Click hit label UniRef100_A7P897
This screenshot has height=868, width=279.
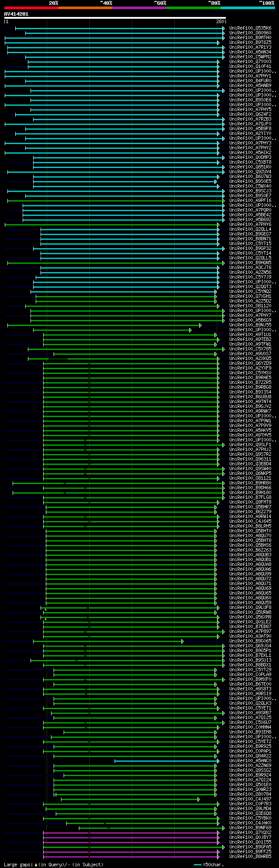250,632
